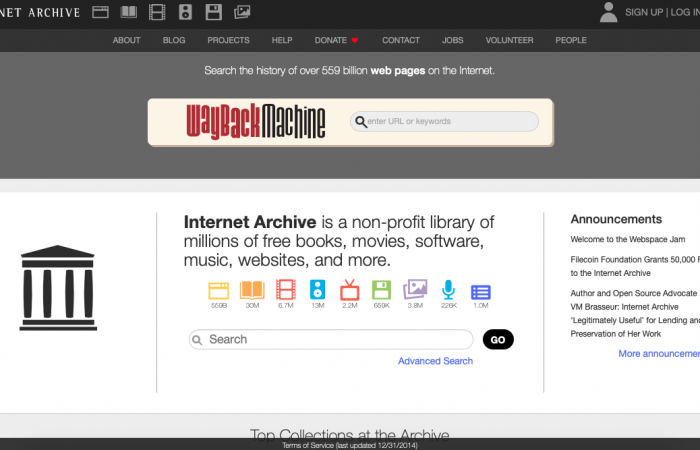Open the Software floppy icon in top bar
700x450 pixels.
(213, 12)
